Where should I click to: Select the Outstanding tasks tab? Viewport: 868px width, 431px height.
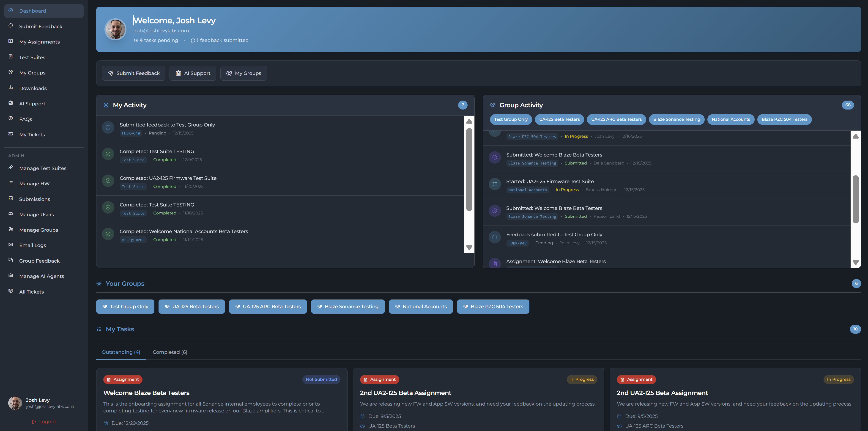pyautogui.click(x=121, y=352)
